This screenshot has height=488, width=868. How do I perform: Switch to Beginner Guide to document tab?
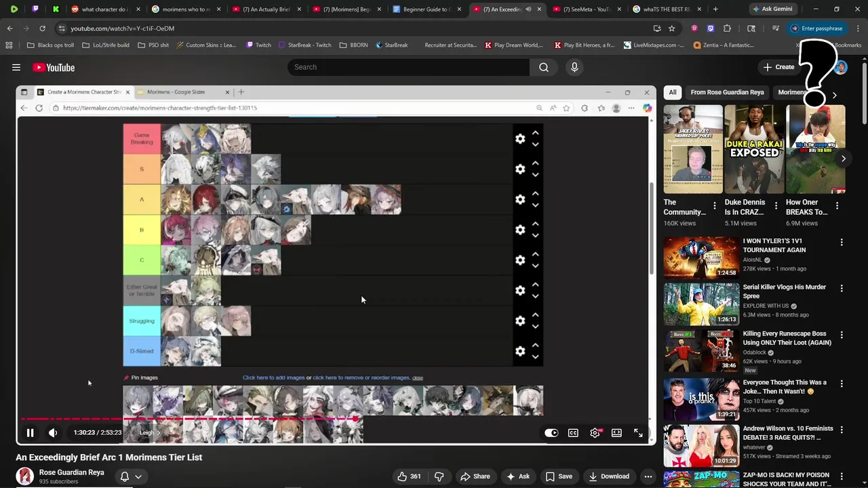click(425, 9)
